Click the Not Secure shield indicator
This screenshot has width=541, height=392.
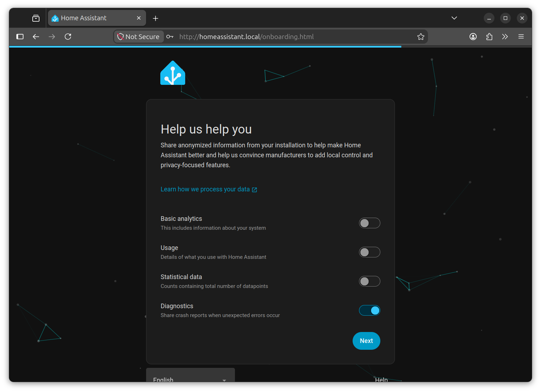(139, 37)
